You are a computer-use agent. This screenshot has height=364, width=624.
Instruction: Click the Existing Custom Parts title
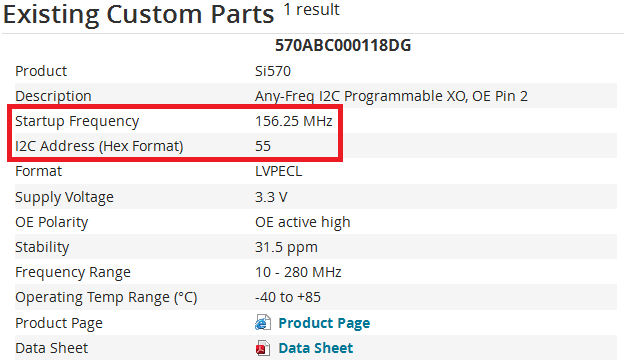tap(138, 14)
